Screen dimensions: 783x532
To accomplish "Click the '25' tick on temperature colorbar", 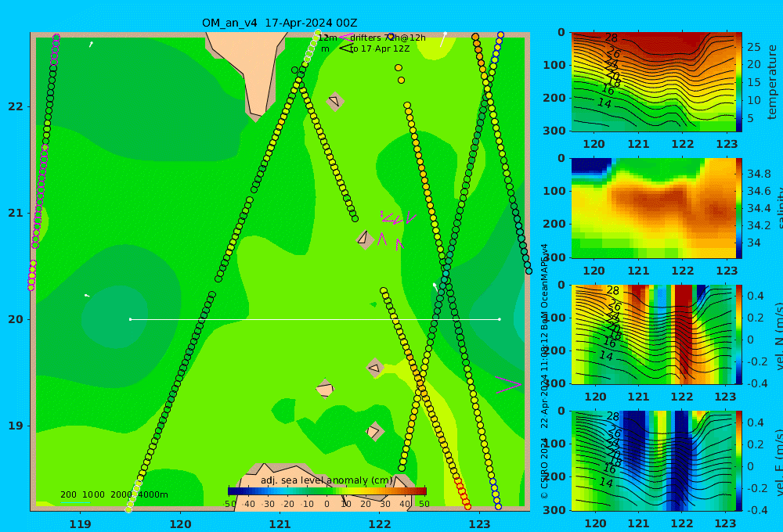I will click(x=754, y=47).
